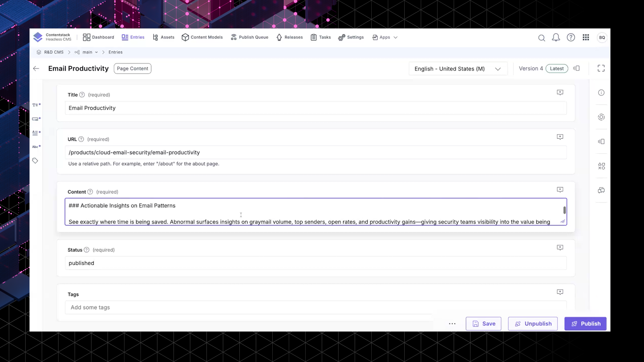Click the Entries breadcrumb link
The width and height of the screenshot is (644, 362).
[x=115, y=52]
